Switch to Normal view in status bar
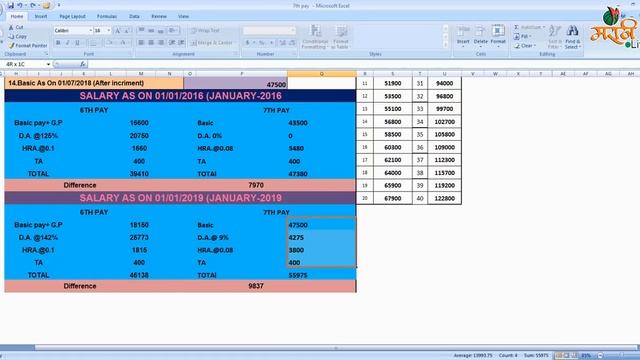The height and width of the screenshot is (360, 640). [x=558, y=356]
